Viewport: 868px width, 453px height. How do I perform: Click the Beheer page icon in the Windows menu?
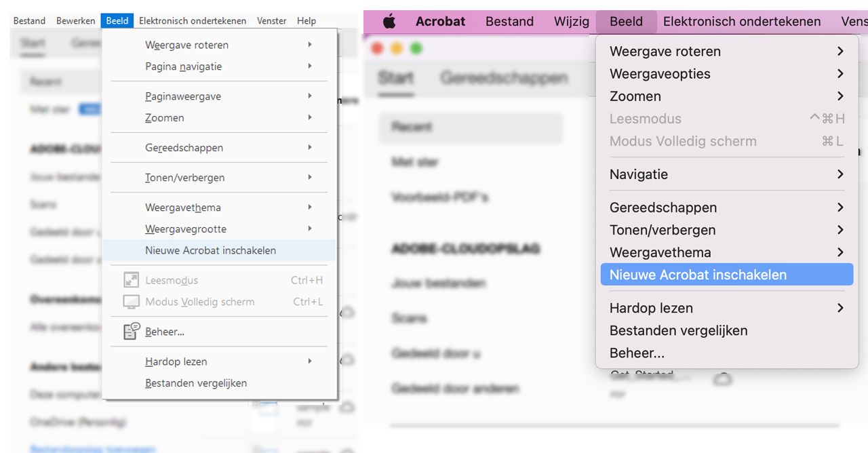pyautogui.click(x=129, y=332)
